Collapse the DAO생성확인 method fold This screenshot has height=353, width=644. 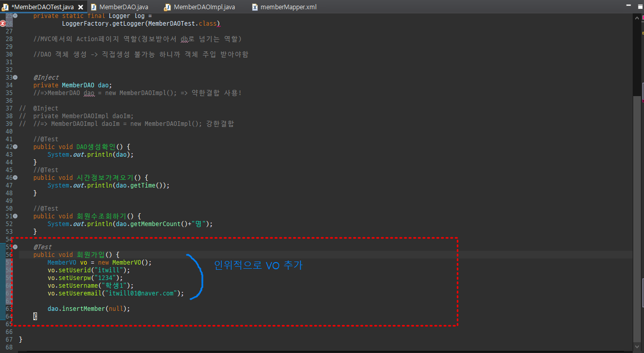point(15,147)
